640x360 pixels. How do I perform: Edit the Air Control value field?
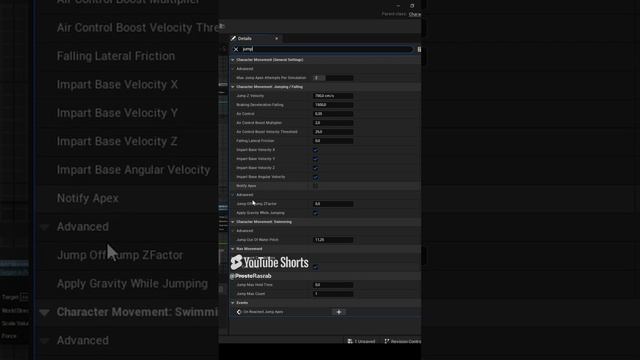tap(333, 114)
